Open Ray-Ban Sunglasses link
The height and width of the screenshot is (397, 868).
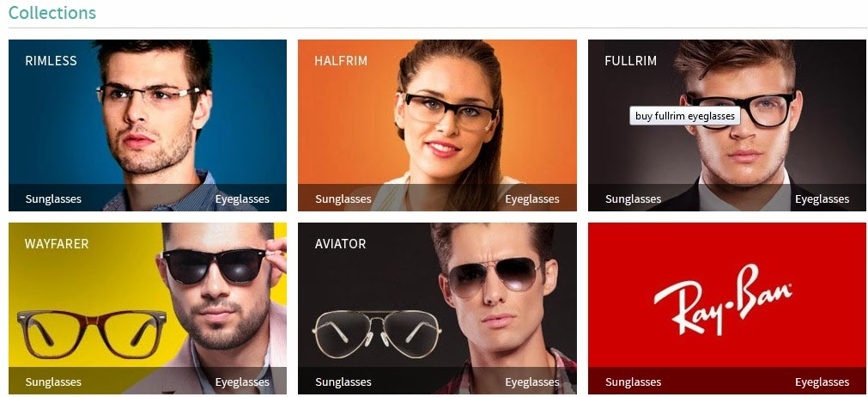click(634, 382)
